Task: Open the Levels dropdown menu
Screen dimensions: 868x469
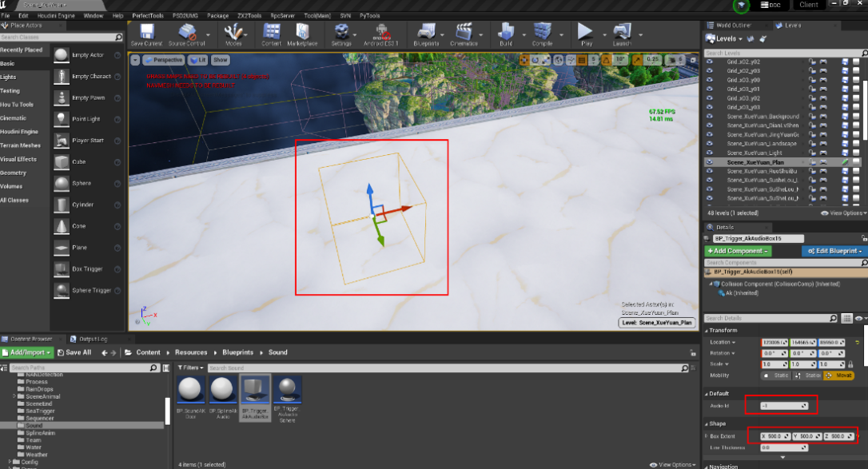Action: [x=724, y=38]
